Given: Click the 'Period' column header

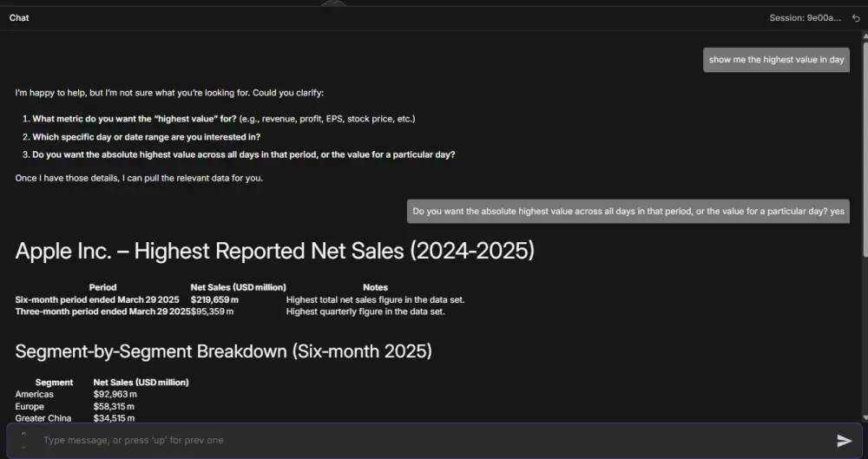Looking at the screenshot, I should pyautogui.click(x=103, y=287).
